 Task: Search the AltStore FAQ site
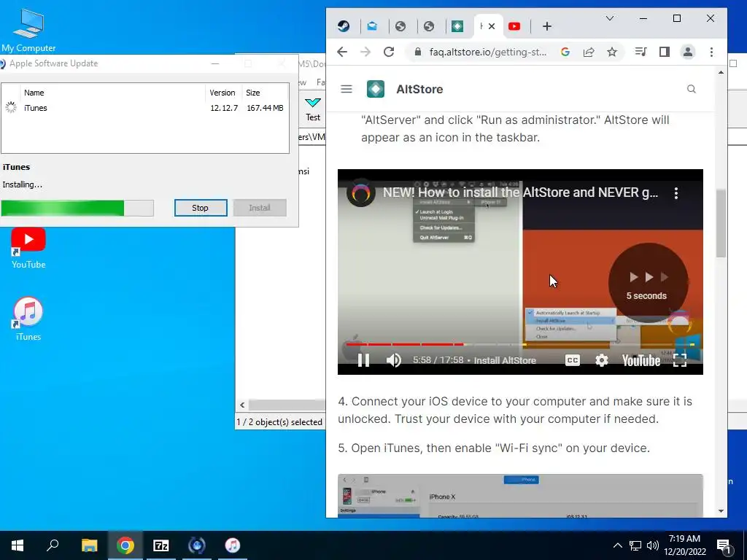pos(692,89)
